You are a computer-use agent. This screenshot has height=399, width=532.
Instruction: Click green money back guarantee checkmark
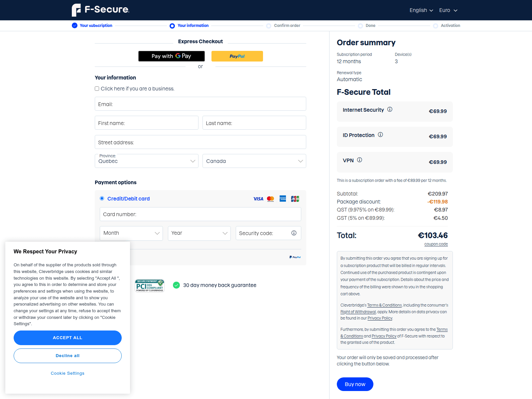(177, 285)
